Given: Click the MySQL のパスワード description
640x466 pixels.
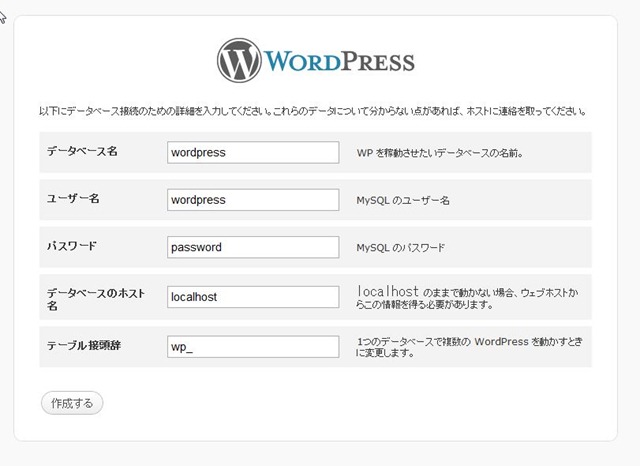Looking at the screenshot, I should tap(401, 248).
